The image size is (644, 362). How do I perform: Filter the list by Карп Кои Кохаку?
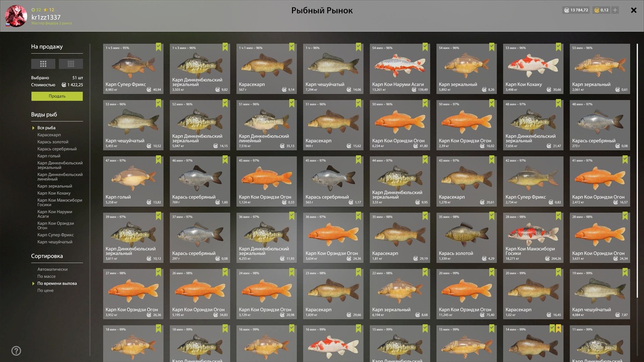[54, 193]
